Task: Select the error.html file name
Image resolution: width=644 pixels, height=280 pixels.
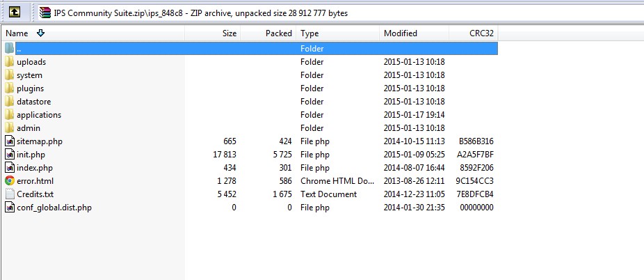Action: click(35, 181)
